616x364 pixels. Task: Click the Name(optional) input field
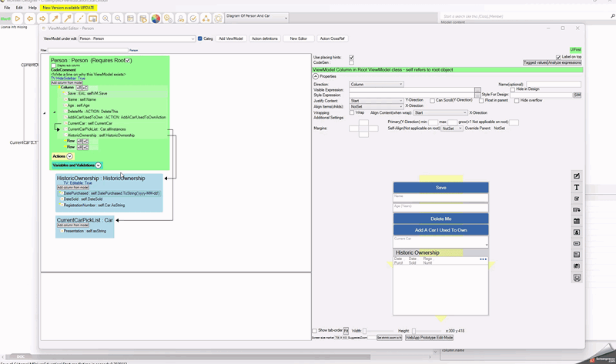point(553,84)
